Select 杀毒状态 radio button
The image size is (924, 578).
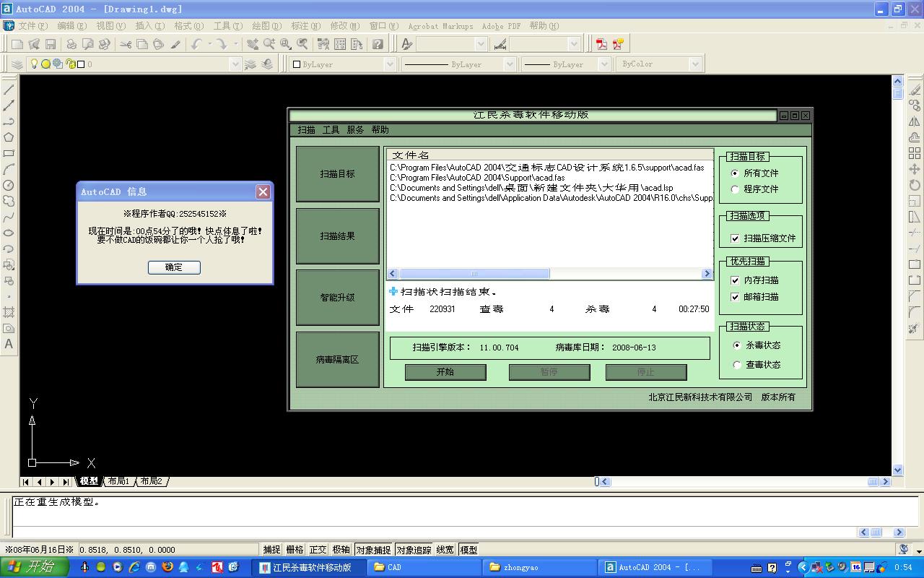point(736,345)
